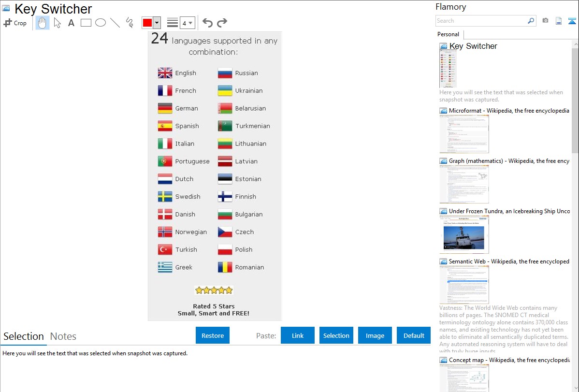Click the Under Frozen Tundra entry title

pos(509,211)
